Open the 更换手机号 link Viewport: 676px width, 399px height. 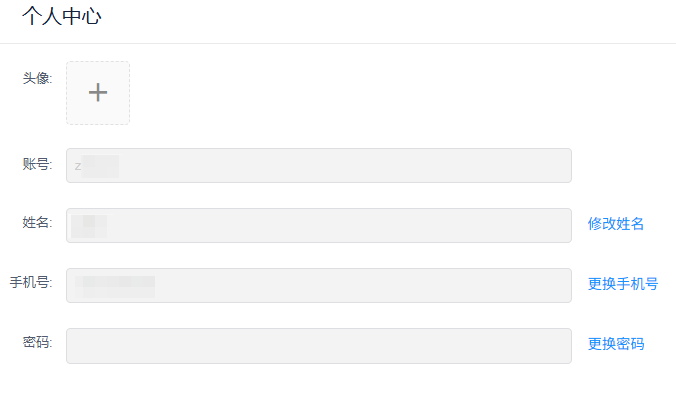(623, 284)
